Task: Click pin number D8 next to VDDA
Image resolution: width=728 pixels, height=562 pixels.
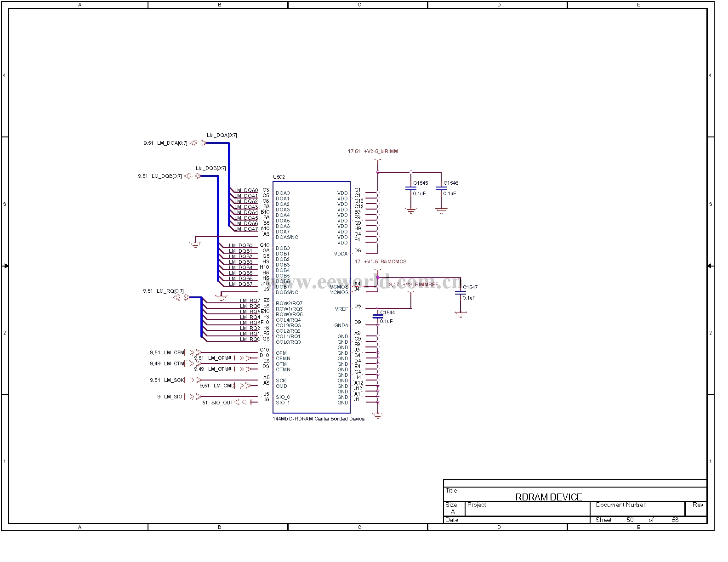Action: coord(358,250)
